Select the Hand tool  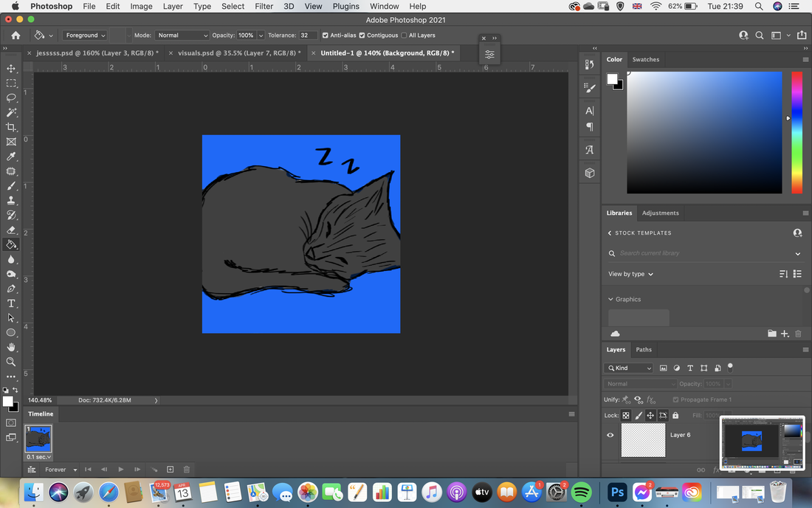point(11,348)
